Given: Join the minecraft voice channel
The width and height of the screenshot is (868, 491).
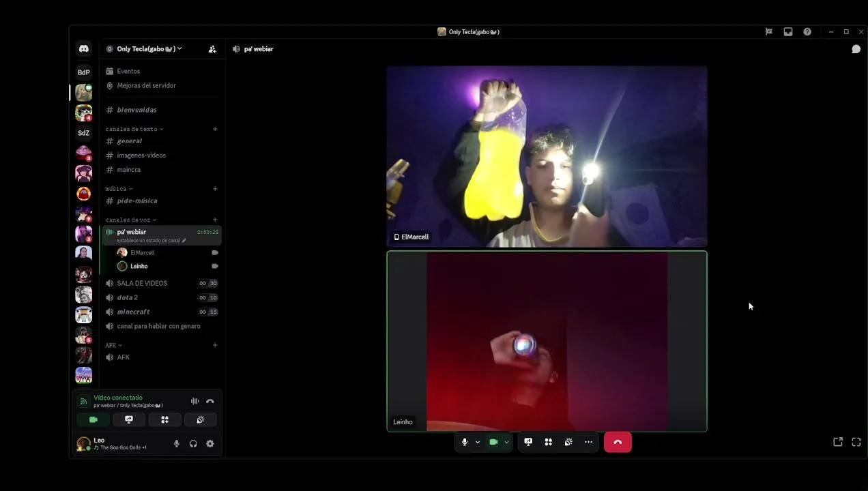Looking at the screenshot, I should pos(161,312).
